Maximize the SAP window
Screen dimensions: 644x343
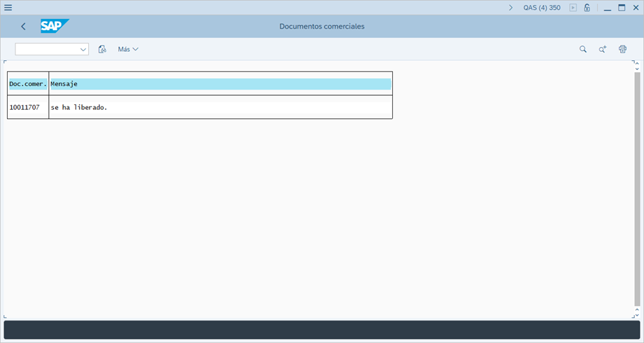point(621,8)
